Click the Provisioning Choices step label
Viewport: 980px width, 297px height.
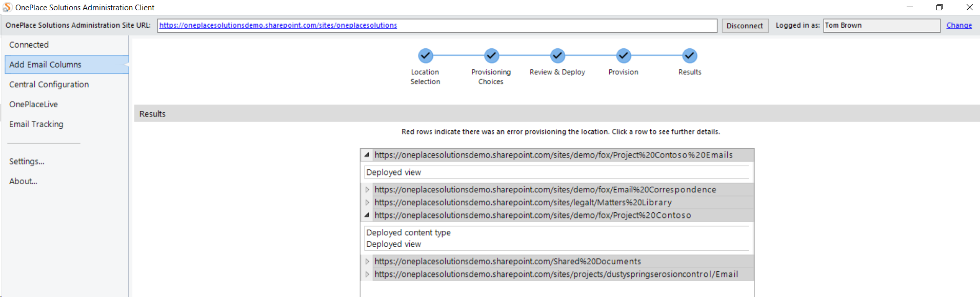[491, 77]
